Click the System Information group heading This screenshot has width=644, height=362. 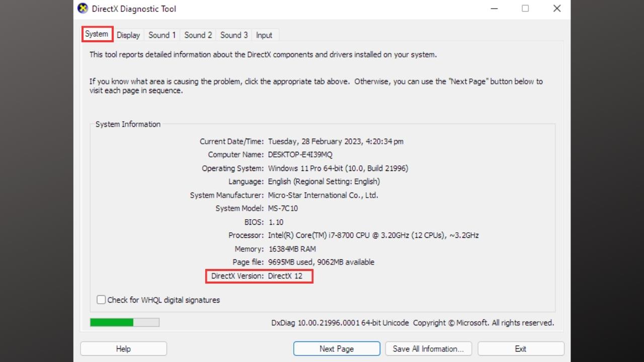tap(127, 124)
